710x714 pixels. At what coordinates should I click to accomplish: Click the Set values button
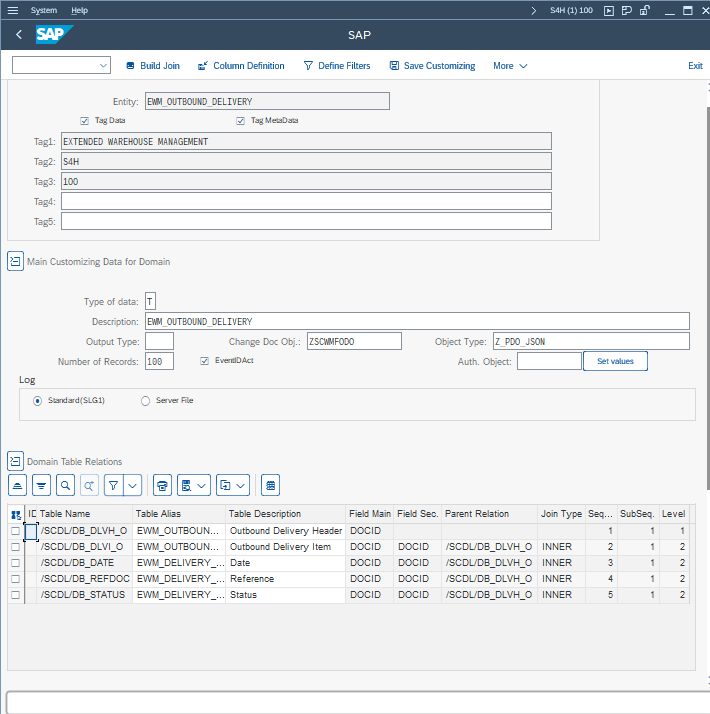[615, 361]
